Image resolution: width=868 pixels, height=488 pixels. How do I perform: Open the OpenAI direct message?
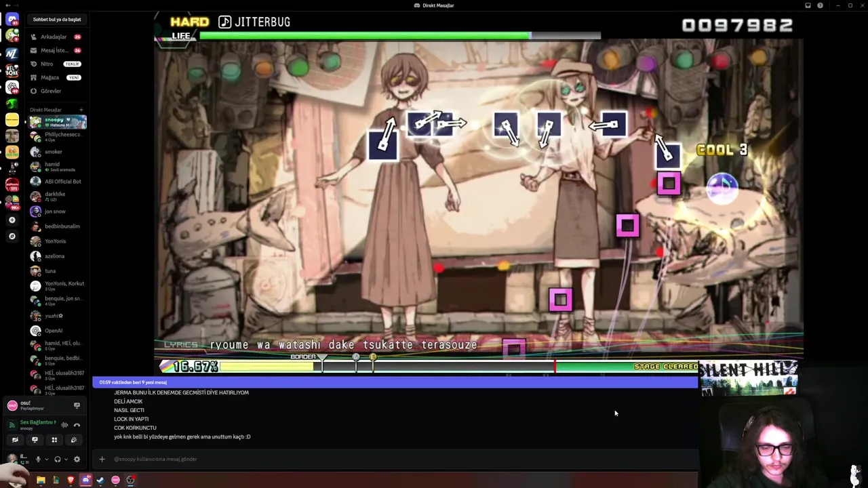pos(57,331)
